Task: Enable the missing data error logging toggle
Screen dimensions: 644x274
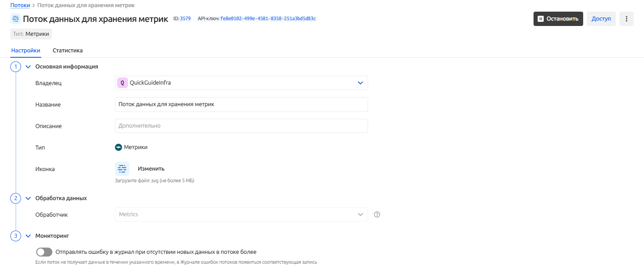Action: point(44,252)
